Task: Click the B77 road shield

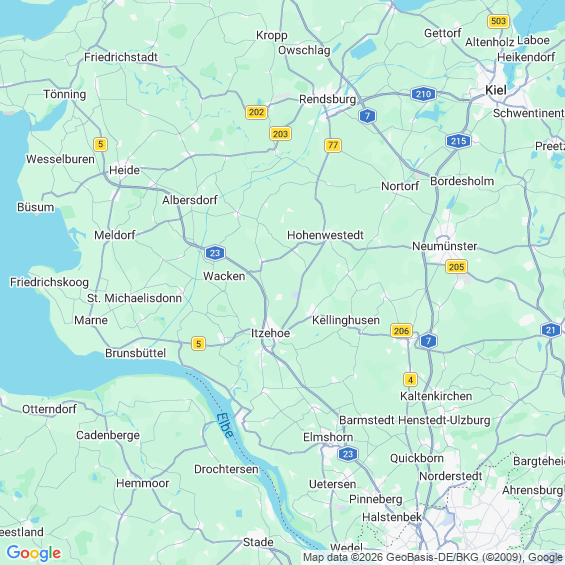Action: click(333, 145)
